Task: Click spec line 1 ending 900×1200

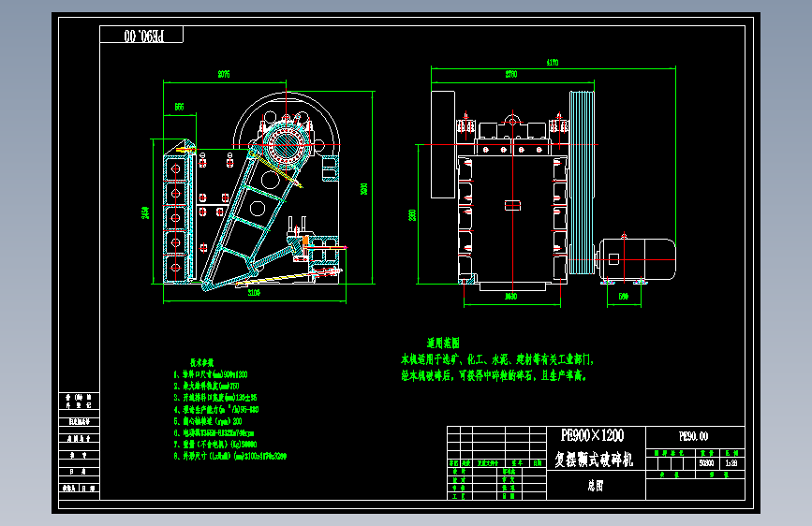Action: pyautogui.click(x=211, y=374)
